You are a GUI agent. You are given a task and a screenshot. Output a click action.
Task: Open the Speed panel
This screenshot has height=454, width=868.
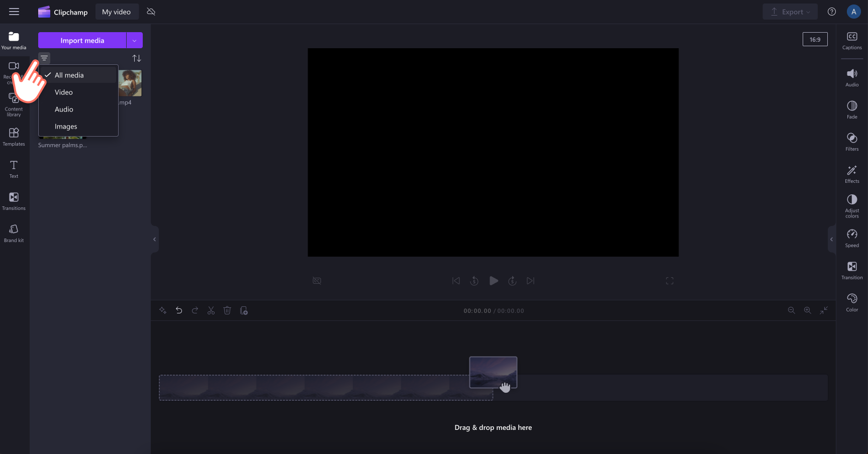click(852, 239)
